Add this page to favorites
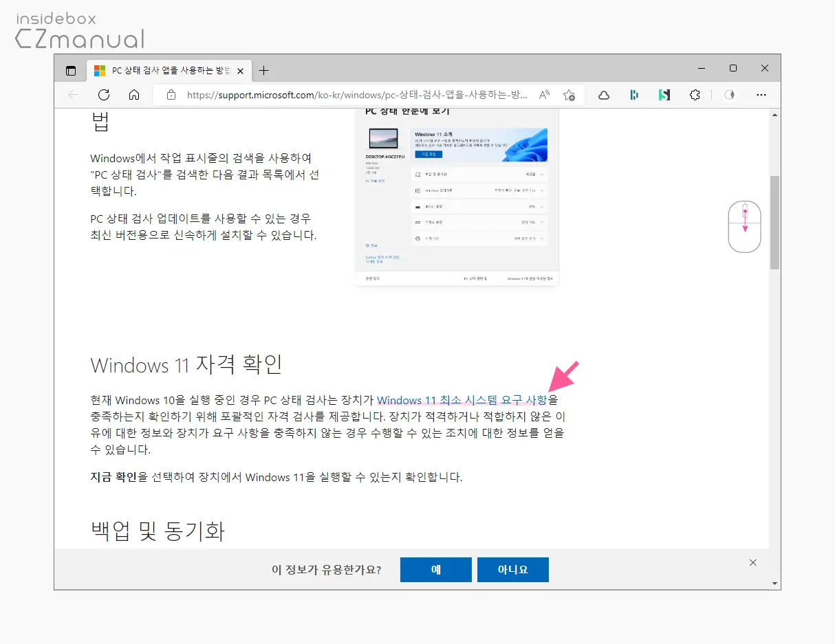 [x=569, y=95]
